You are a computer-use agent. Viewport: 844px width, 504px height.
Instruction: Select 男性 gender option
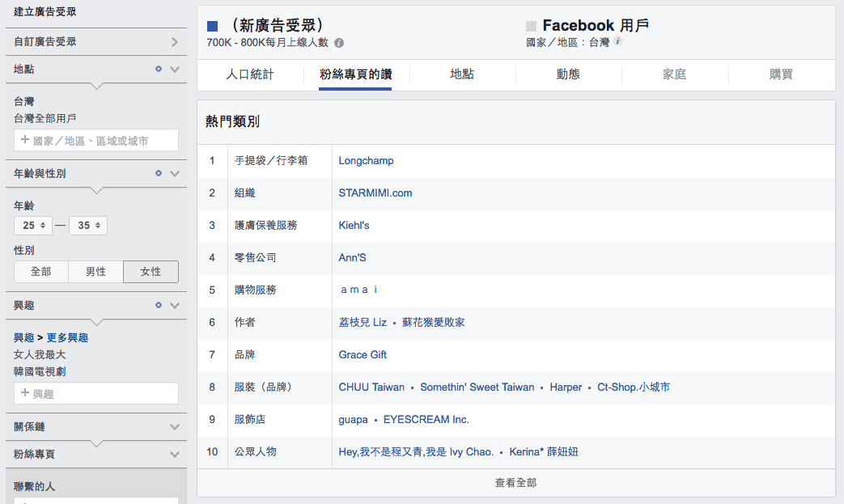coord(95,272)
